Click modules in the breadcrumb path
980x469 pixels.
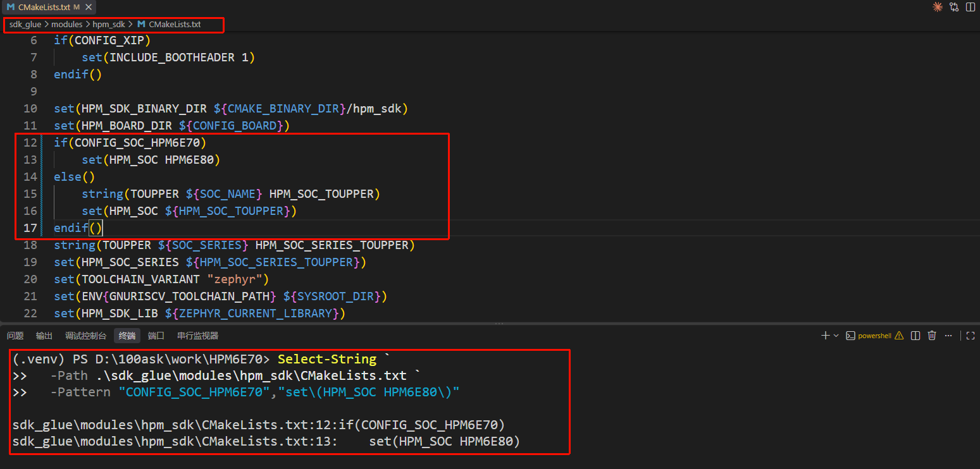pos(67,25)
